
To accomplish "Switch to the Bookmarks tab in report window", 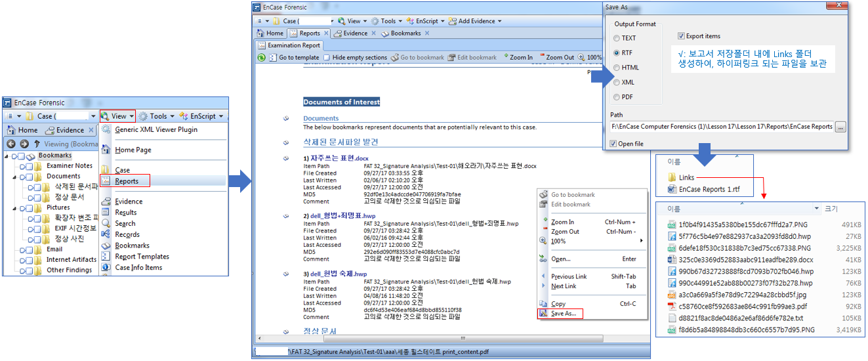I will tap(401, 33).
